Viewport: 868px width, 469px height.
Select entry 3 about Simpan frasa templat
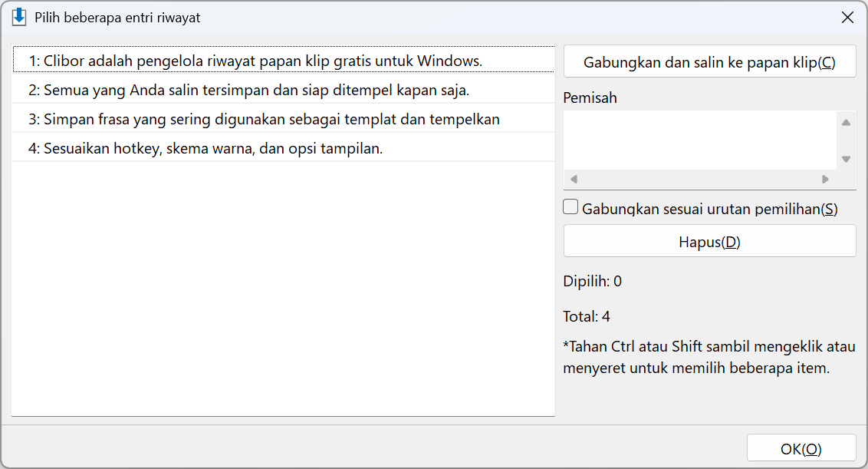(283, 119)
